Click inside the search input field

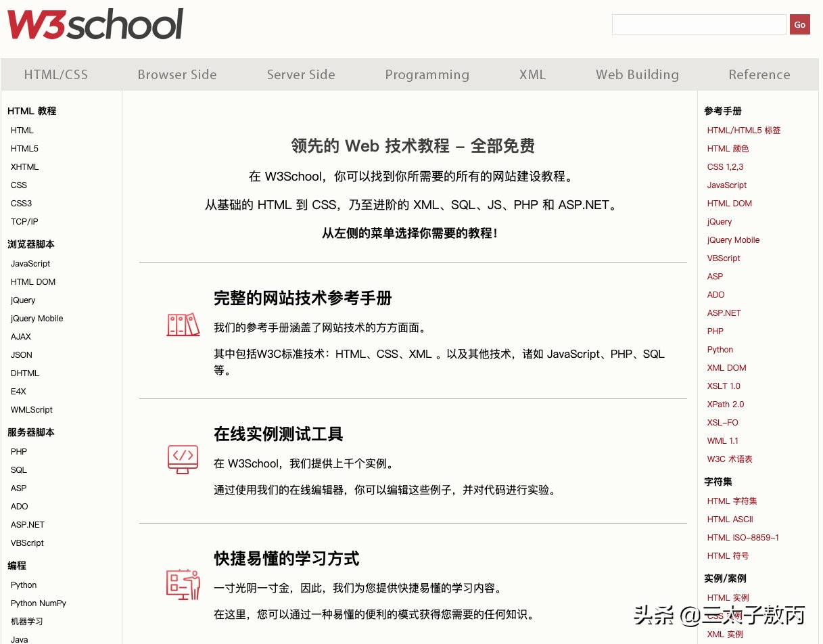(699, 24)
